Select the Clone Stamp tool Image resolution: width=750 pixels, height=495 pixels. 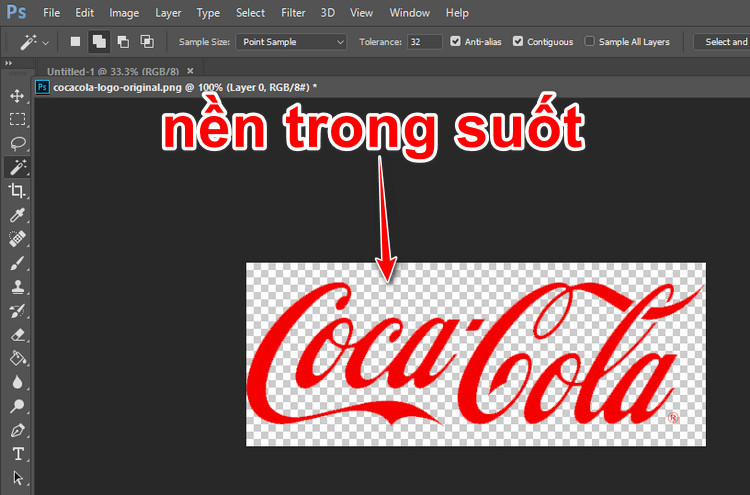pyautogui.click(x=17, y=286)
